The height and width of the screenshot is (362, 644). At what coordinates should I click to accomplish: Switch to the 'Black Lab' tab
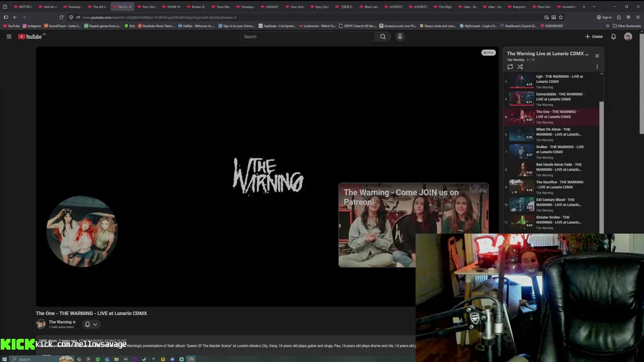pyautogui.click(x=369, y=7)
